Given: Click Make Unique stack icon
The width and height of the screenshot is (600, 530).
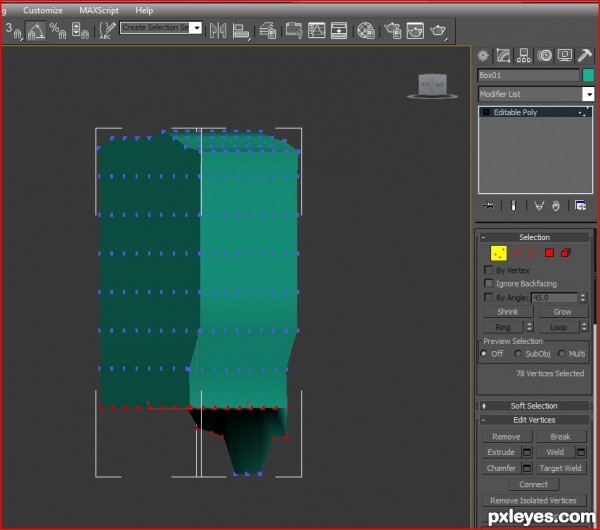Looking at the screenshot, I should pyautogui.click(x=539, y=206).
